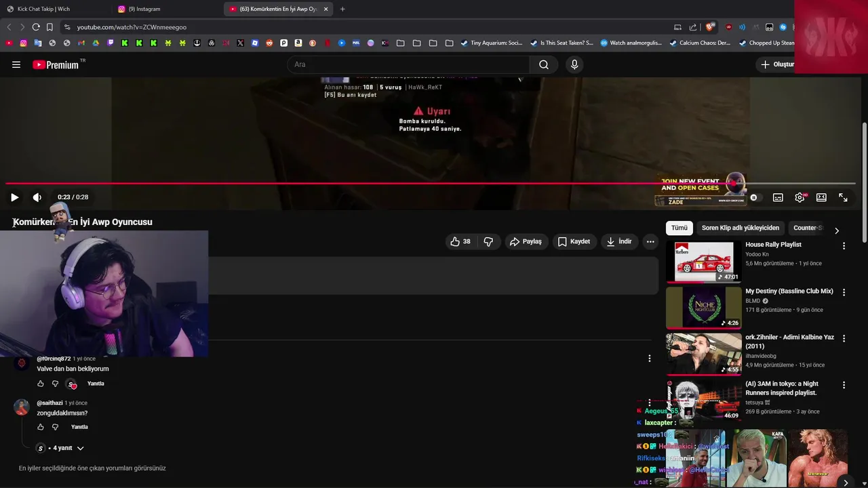Toggle subtitles/captions button in player
868x488 pixels.
pos(778,197)
